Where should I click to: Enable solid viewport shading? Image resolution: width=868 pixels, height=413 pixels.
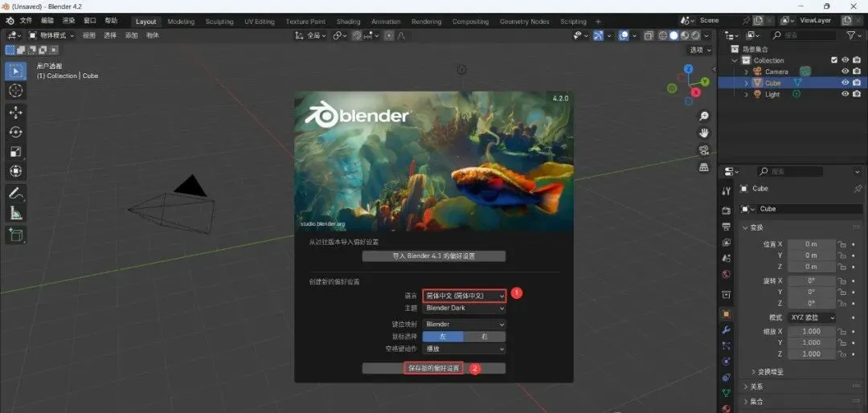(674, 35)
